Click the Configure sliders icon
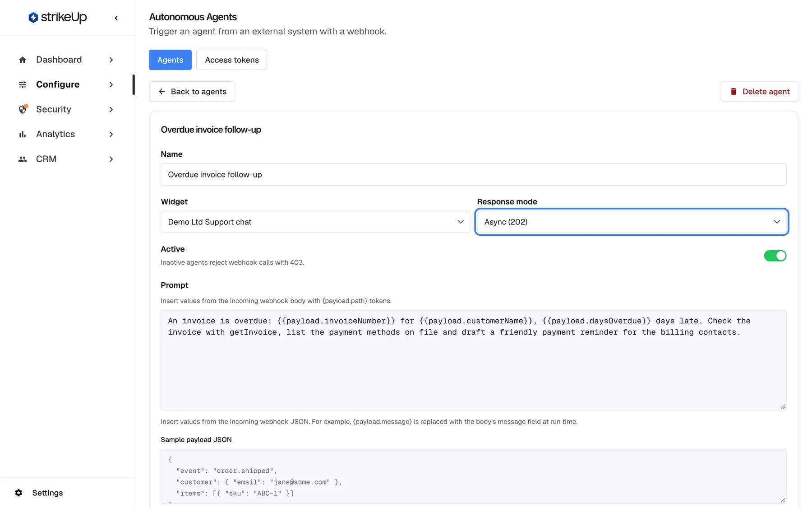This screenshot has height=508, width=812. point(23,84)
